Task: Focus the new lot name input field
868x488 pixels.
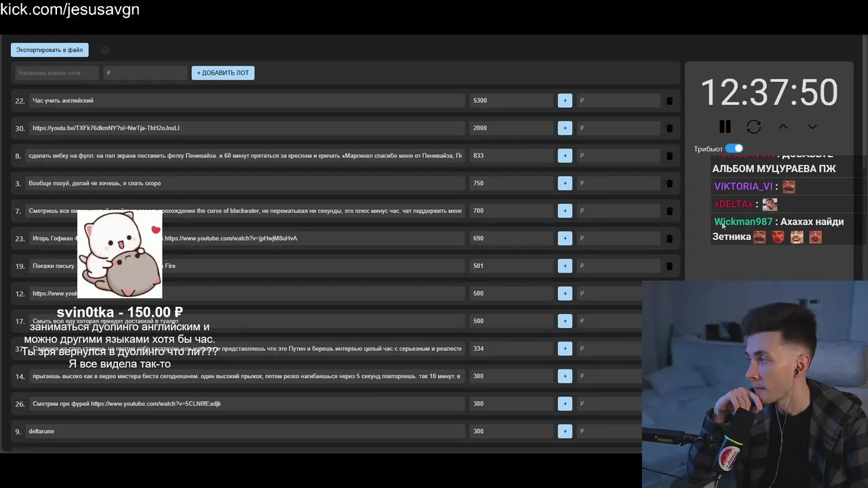Action: coord(57,73)
